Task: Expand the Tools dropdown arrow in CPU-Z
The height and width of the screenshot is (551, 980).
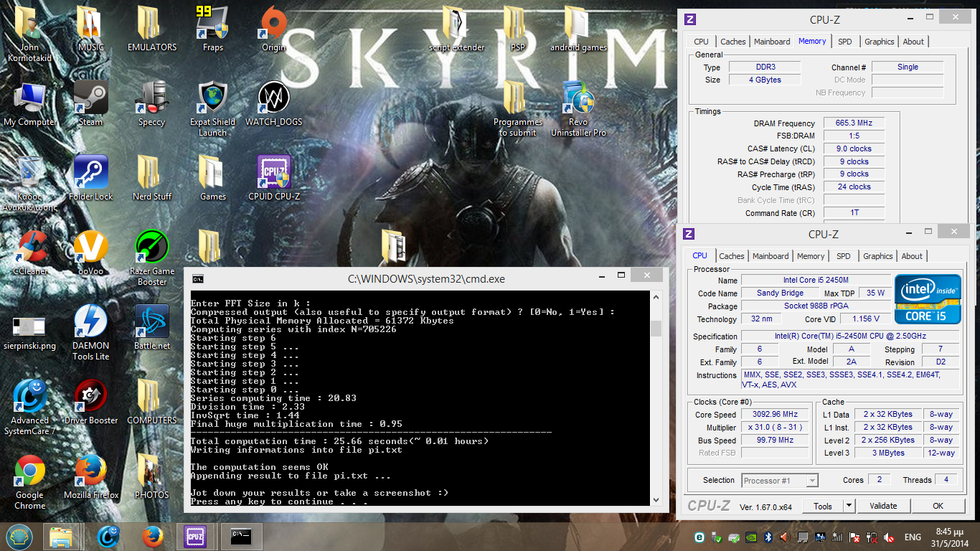Action: (849, 506)
